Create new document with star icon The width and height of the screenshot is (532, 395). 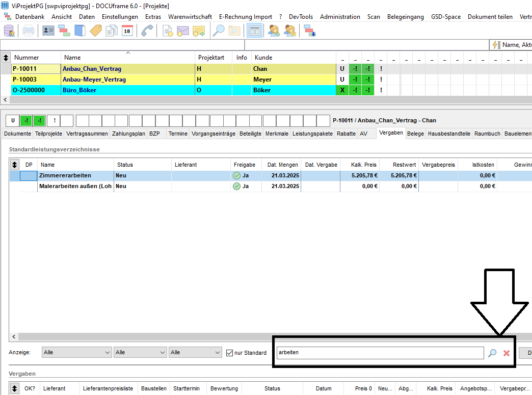pos(167,31)
